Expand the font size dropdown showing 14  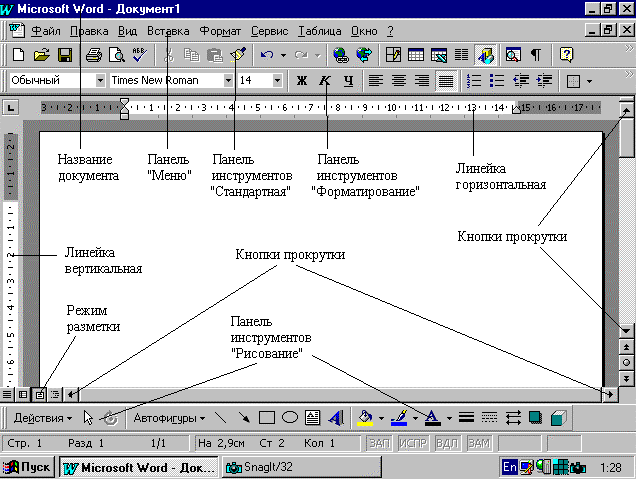coord(277,81)
